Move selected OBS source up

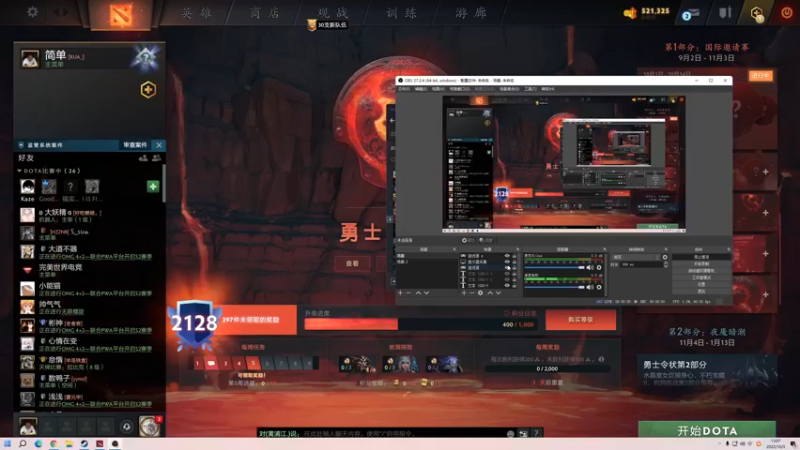point(490,293)
